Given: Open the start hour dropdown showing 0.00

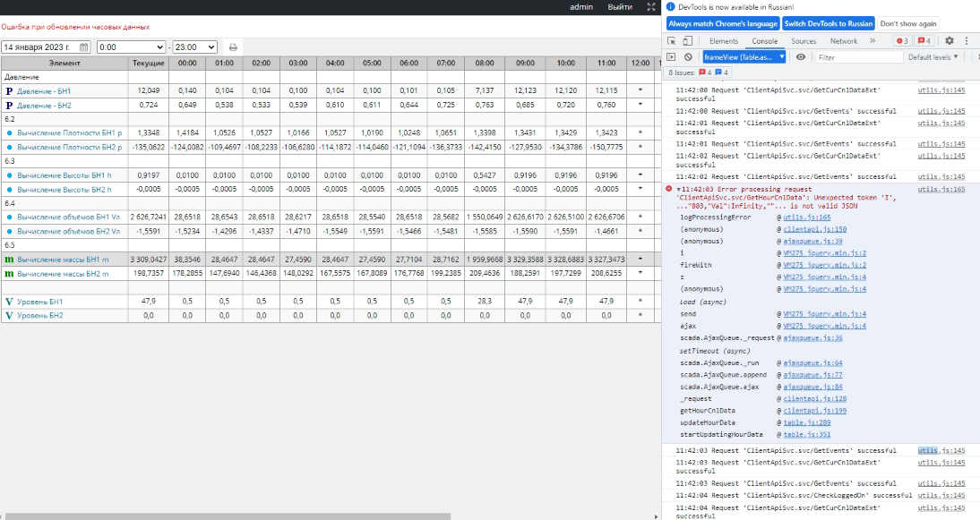Looking at the screenshot, I should [x=132, y=47].
